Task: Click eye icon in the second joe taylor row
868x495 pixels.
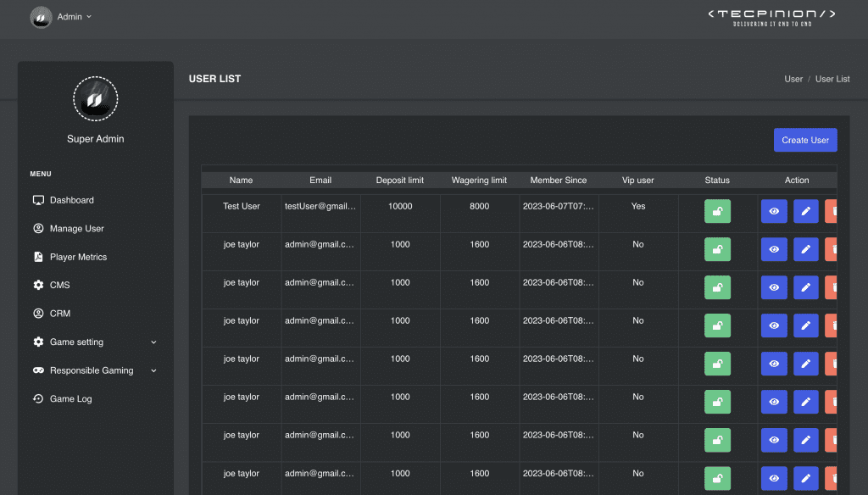Action: (774, 287)
